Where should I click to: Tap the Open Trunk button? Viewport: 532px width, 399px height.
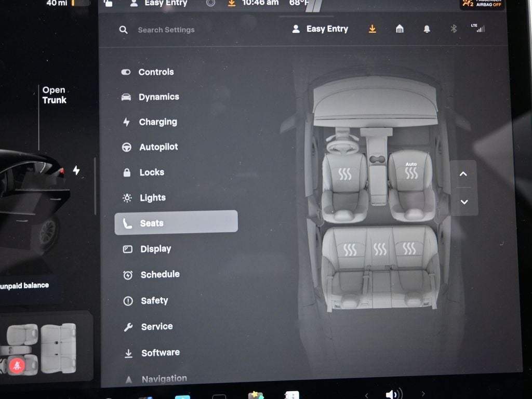pos(54,94)
